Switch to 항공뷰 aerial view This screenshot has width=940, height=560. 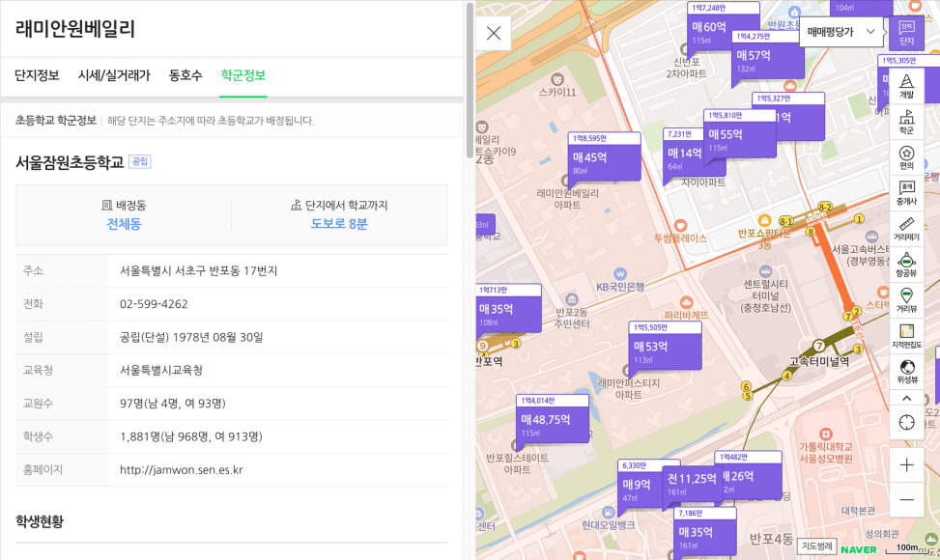906,265
